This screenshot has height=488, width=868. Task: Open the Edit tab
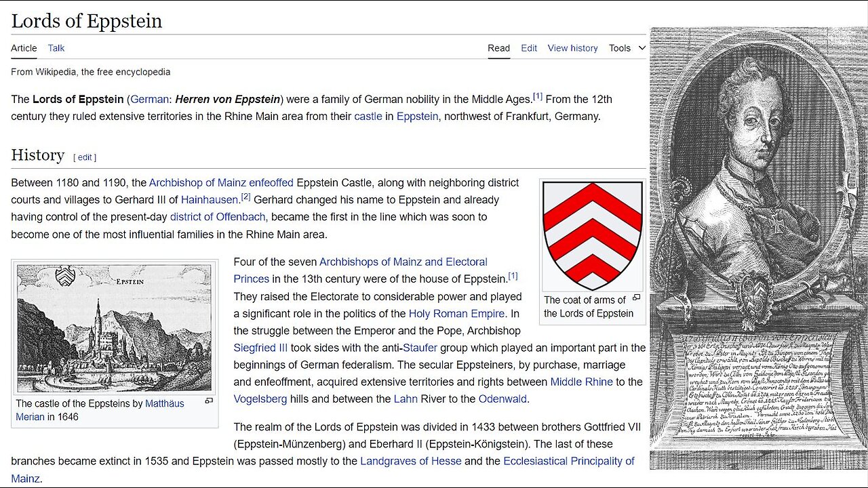(x=529, y=48)
